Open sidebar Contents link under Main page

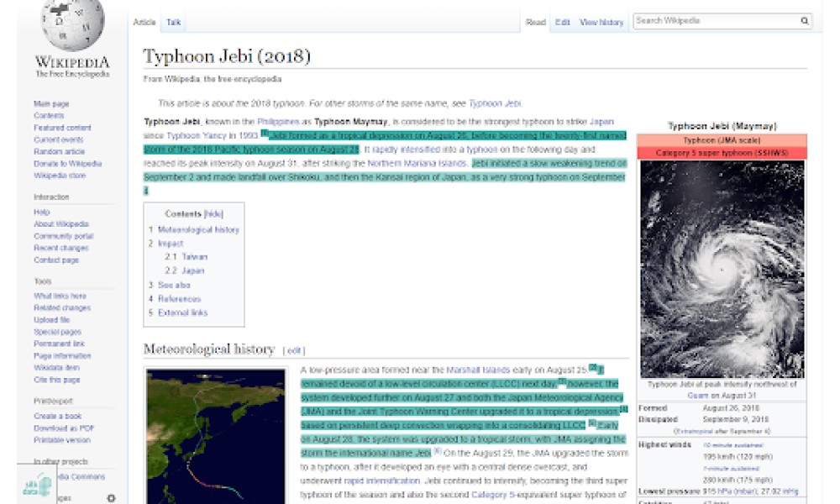pyautogui.click(x=49, y=116)
